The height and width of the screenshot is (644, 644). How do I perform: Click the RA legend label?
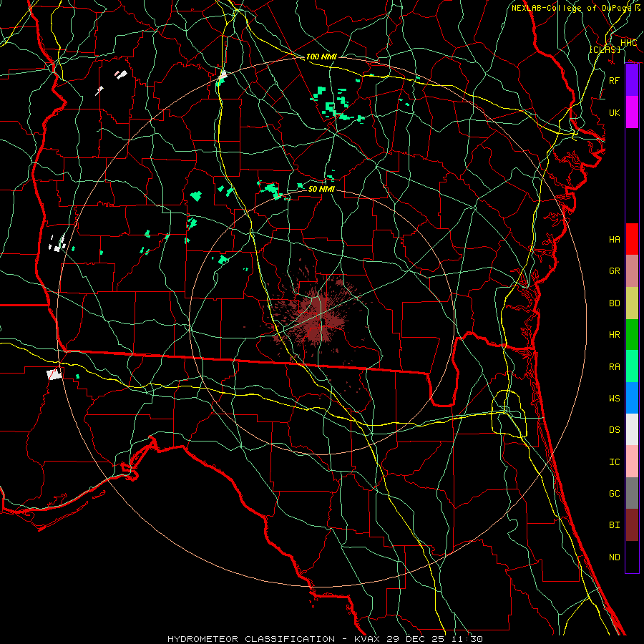coord(615,366)
